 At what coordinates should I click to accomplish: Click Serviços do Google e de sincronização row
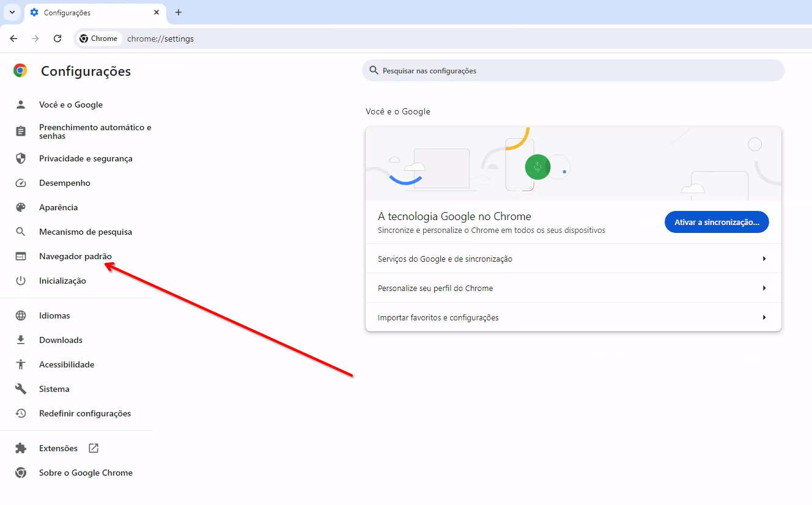574,259
